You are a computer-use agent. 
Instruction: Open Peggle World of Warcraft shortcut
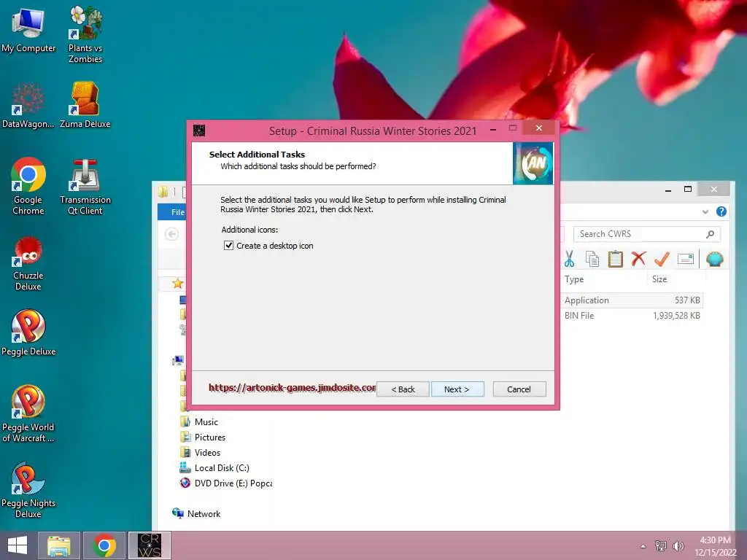(x=28, y=413)
